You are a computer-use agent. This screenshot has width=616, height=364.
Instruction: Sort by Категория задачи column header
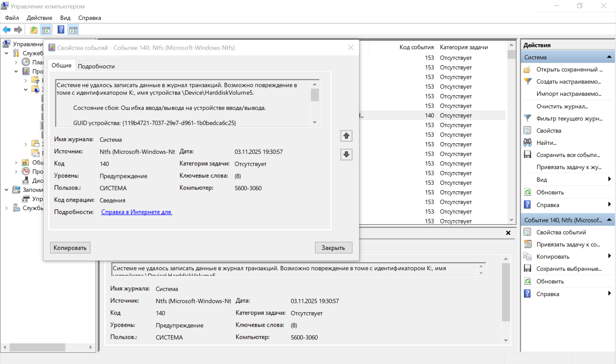[464, 47]
